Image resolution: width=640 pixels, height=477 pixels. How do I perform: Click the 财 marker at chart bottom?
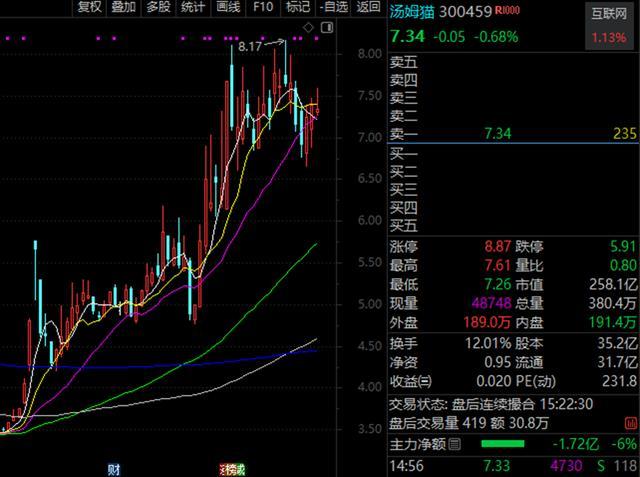[x=114, y=470]
